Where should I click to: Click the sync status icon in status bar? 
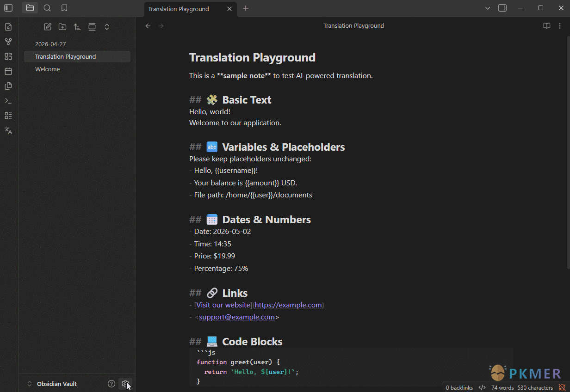click(562, 387)
